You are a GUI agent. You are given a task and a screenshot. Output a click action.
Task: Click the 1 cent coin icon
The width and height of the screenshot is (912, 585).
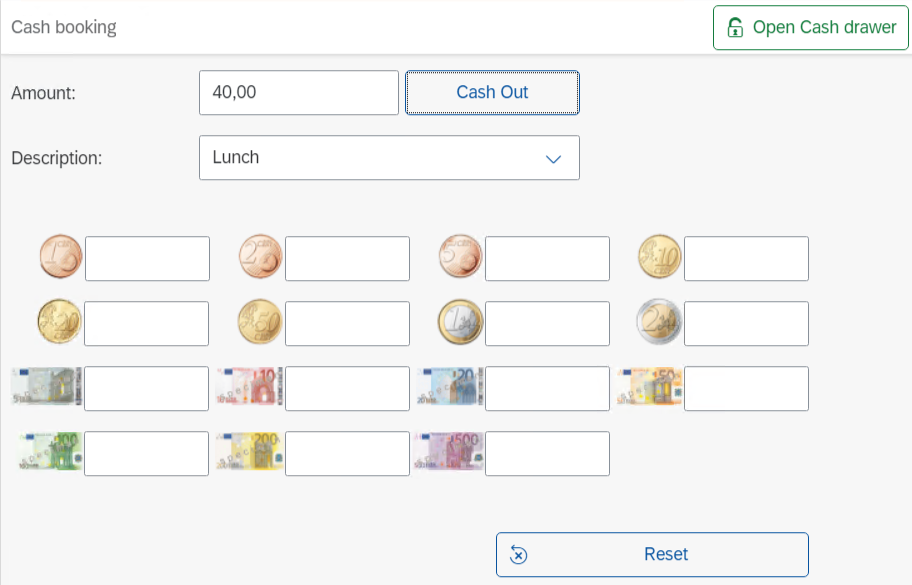click(x=60, y=258)
